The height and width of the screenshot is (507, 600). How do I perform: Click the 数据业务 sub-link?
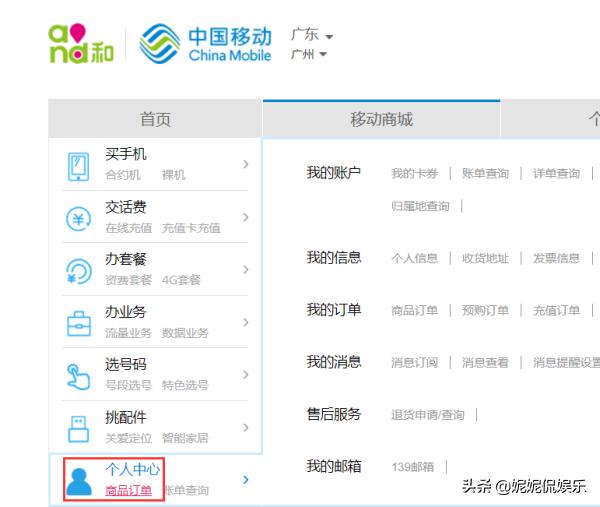coord(185,333)
